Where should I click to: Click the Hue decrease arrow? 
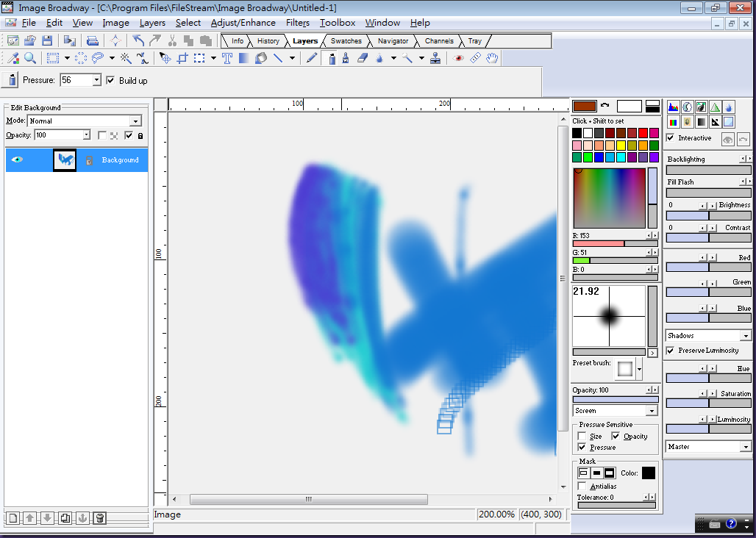pos(704,369)
